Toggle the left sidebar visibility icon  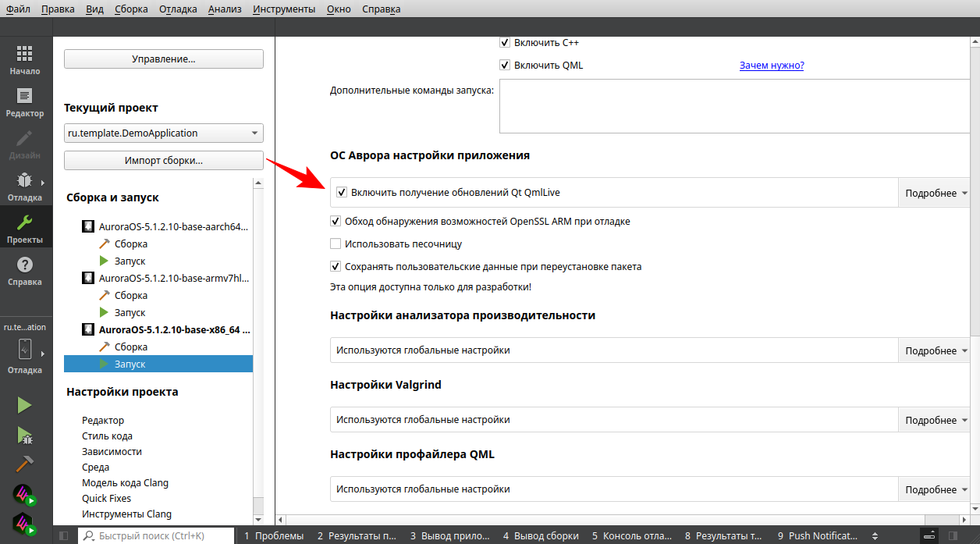(x=64, y=535)
